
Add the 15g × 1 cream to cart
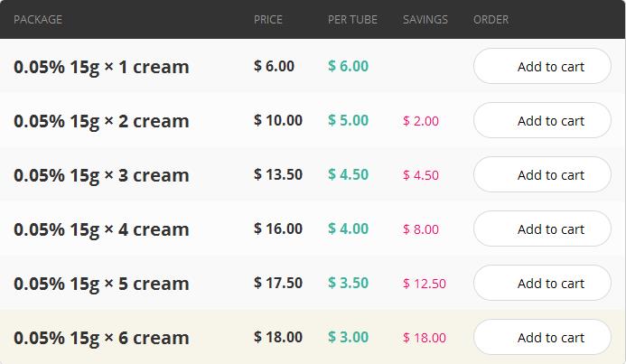tap(542, 66)
